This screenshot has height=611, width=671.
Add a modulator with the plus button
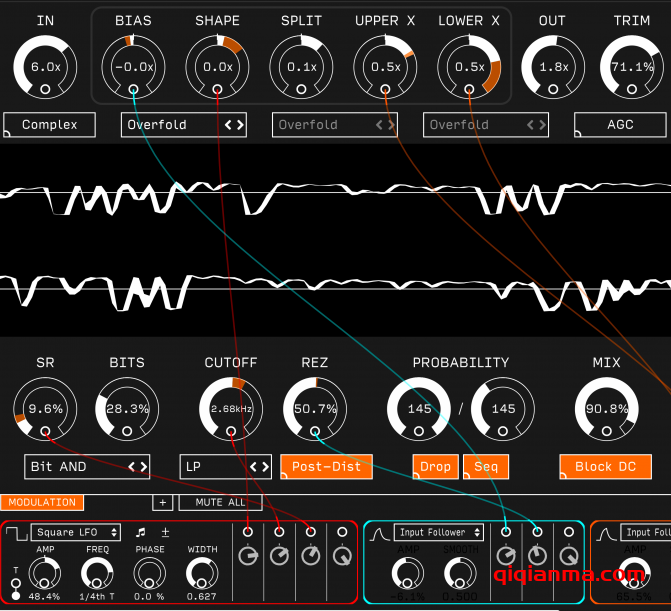pos(161,502)
